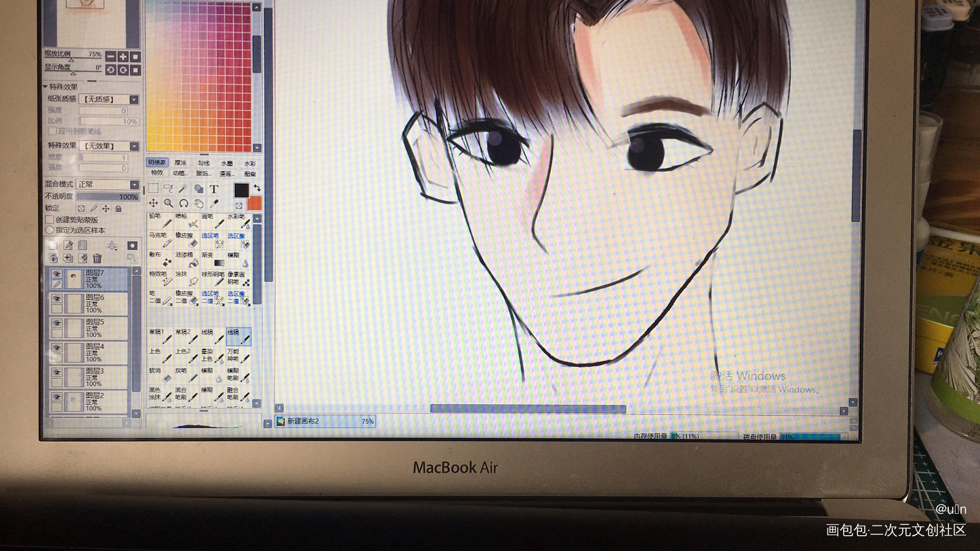The height and width of the screenshot is (551, 980).
Task: Click the orange background color swatch
Action: tap(254, 204)
